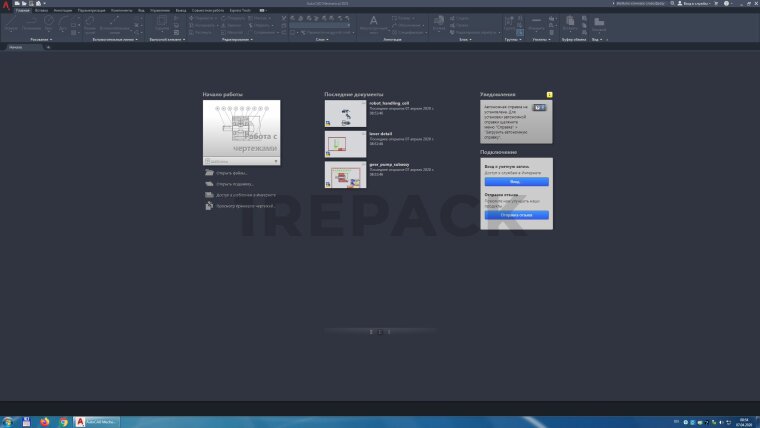Click the blue Вход sign-in button
The image size is (760, 428).
point(515,182)
